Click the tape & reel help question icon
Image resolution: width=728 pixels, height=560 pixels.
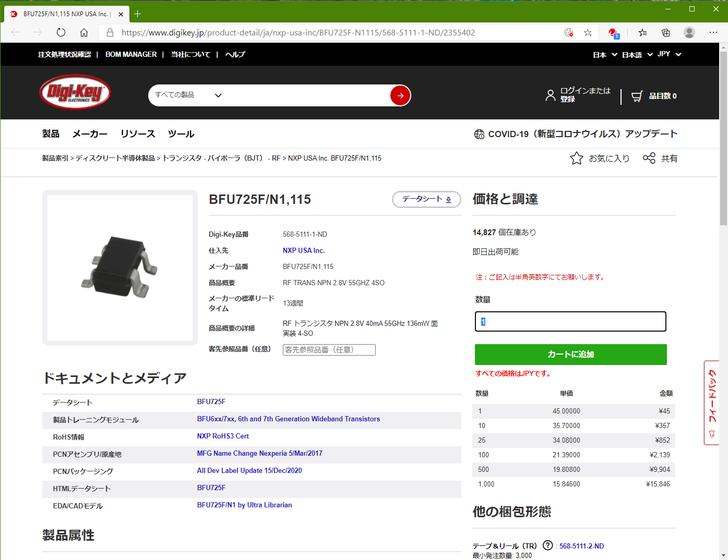tap(547, 545)
